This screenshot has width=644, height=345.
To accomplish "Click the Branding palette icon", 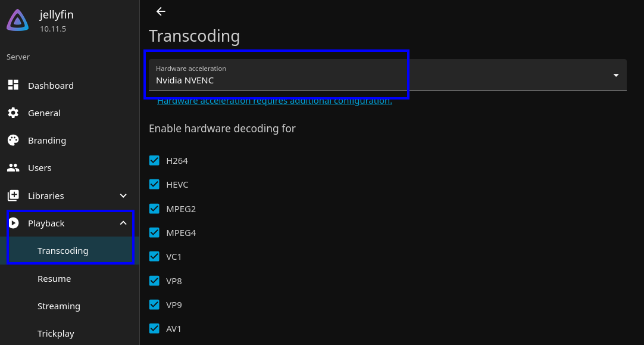I will tap(13, 141).
